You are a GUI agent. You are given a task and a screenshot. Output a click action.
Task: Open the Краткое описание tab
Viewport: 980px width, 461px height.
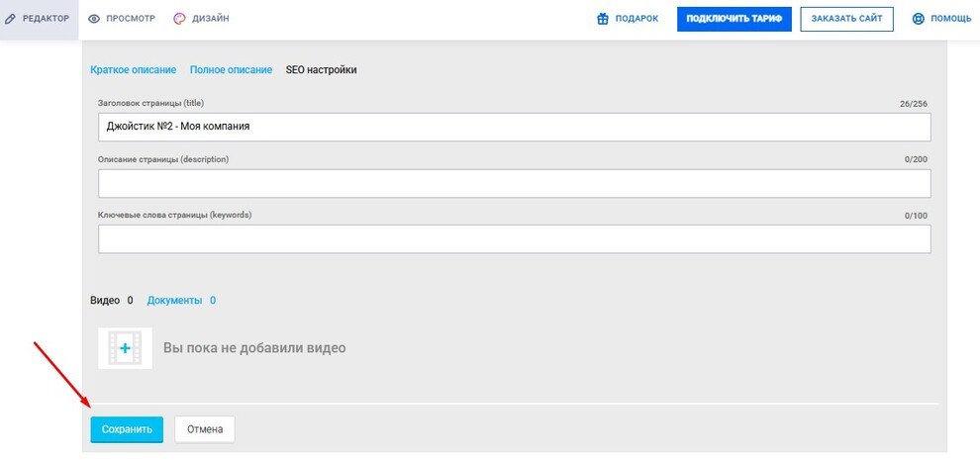pos(133,70)
